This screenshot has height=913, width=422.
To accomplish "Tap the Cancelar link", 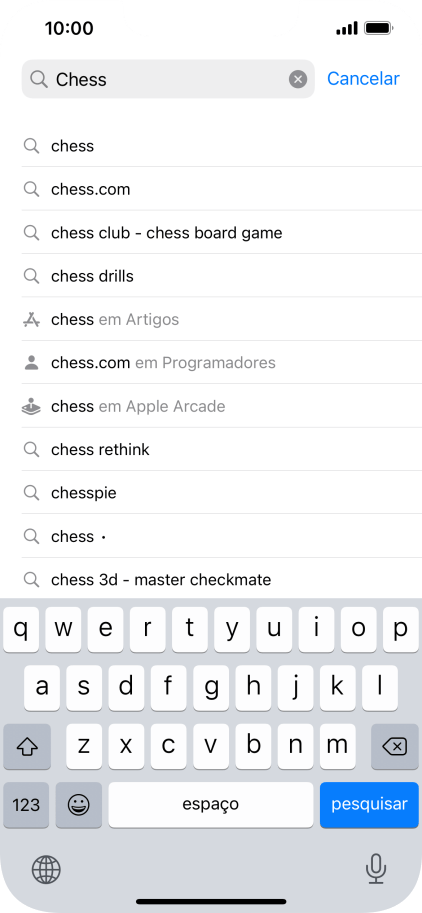I will click(x=363, y=79).
